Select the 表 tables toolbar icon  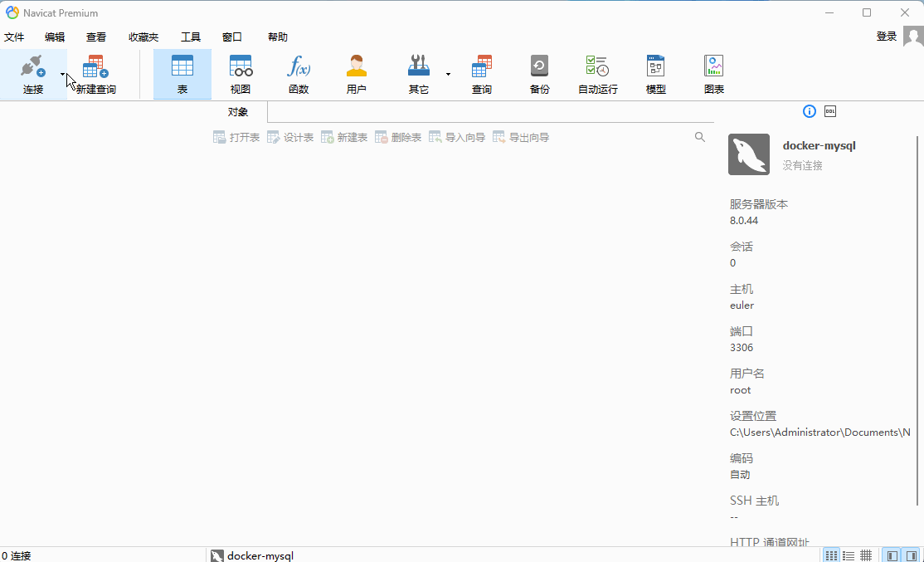[x=182, y=75]
